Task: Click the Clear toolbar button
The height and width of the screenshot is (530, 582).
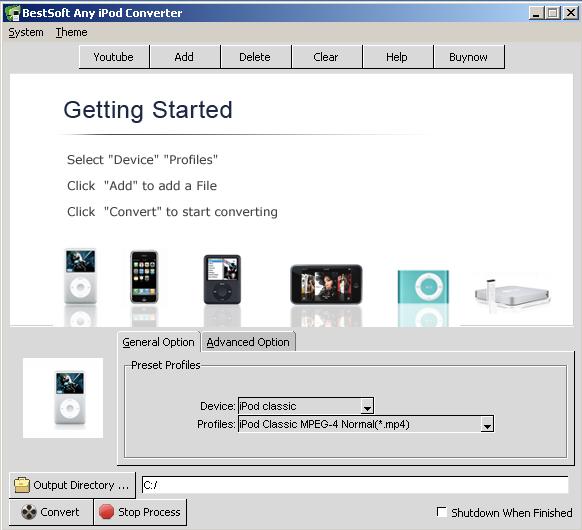Action: (x=326, y=57)
